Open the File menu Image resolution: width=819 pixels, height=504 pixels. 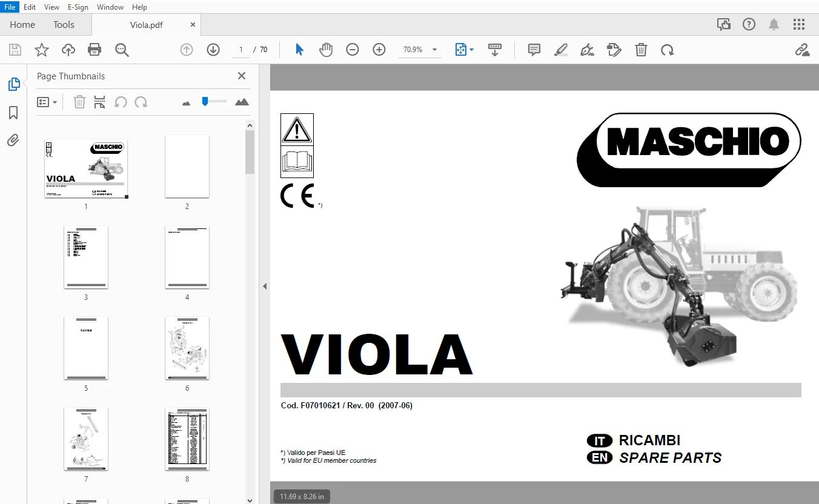10,7
